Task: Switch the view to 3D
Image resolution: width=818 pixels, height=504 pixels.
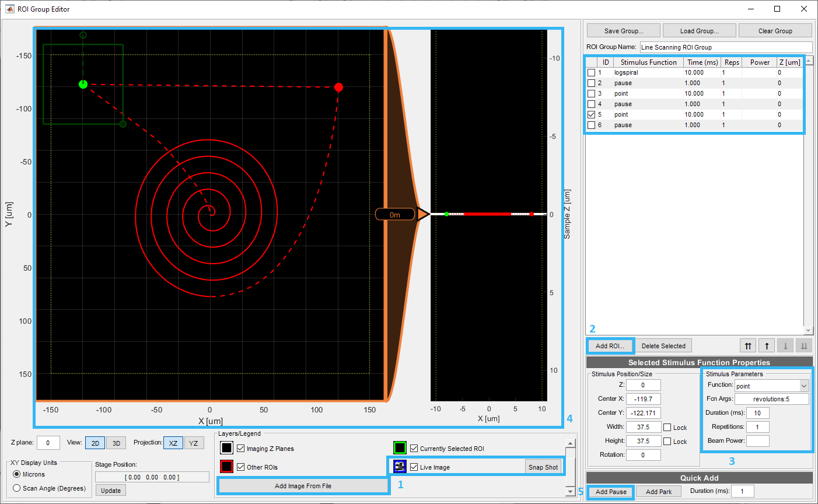Action: tap(116, 443)
